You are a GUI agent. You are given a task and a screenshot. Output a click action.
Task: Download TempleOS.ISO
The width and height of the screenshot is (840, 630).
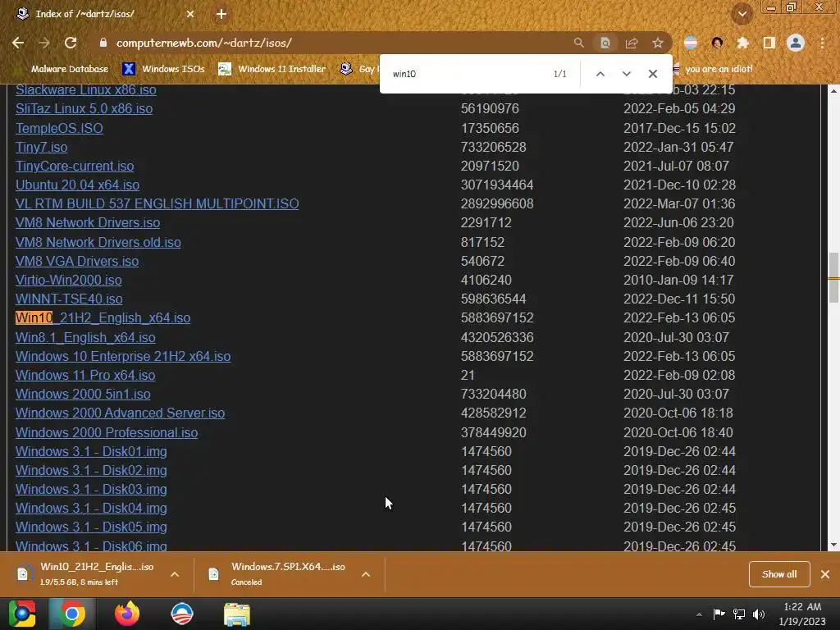59,128
